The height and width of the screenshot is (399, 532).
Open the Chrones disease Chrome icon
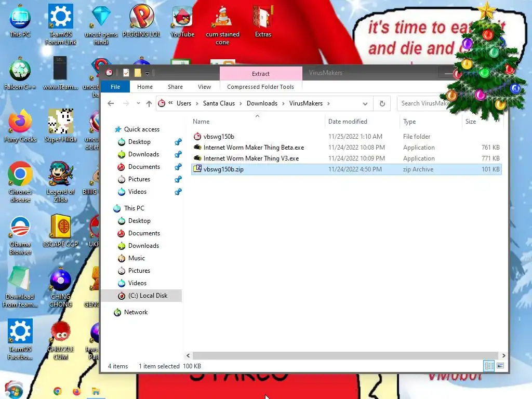(20, 182)
